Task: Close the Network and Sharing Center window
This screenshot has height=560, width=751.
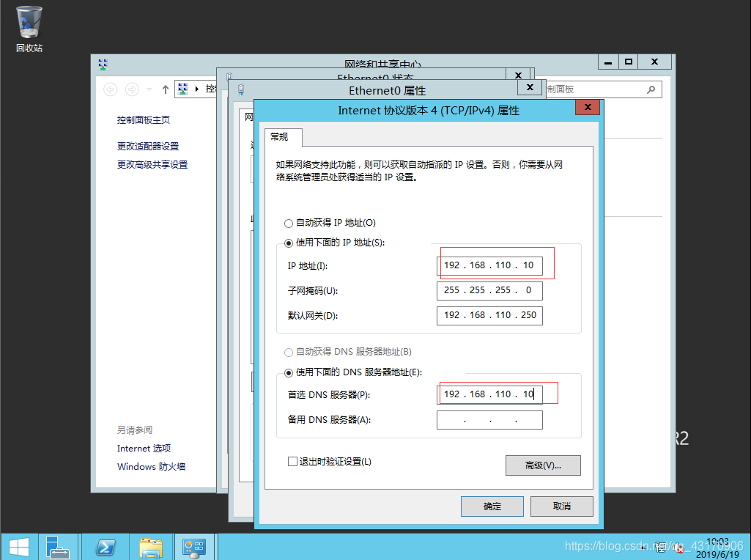Action: pos(655,62)
